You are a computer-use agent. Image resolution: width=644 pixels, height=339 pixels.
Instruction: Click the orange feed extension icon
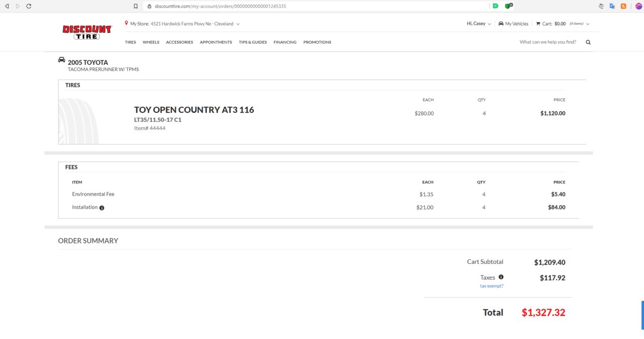(x=623, y=6)
